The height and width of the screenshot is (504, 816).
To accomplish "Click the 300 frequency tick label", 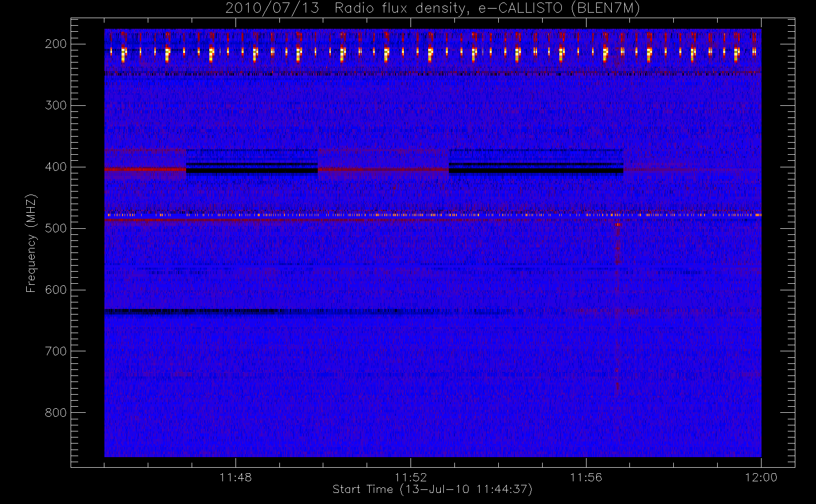I will coord(56,105).
